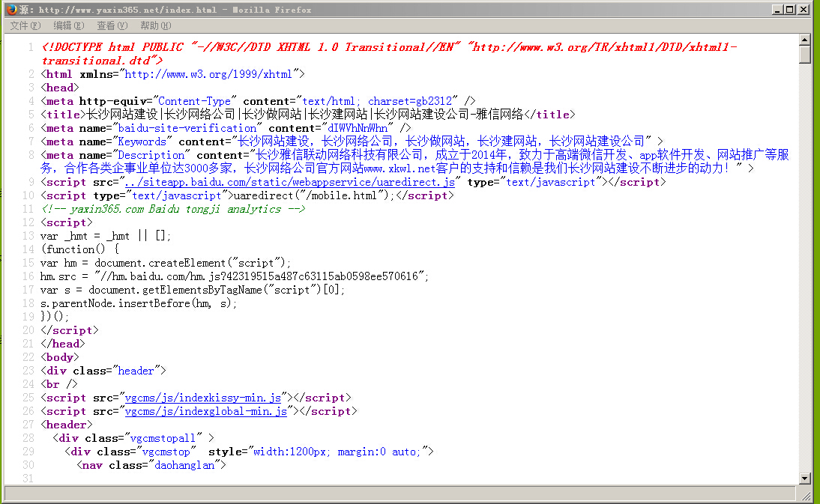Click the resize grip in the status bar corner
Image resolution: width=820 pixels, height=504 pixels.
pos(813,497)
